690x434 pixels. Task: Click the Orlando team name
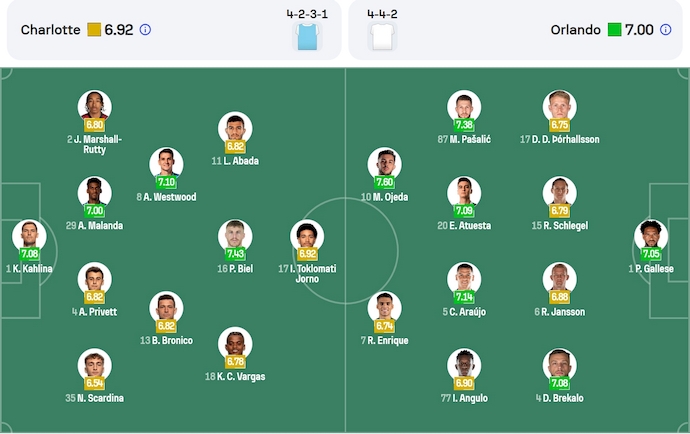coord(576,30)
